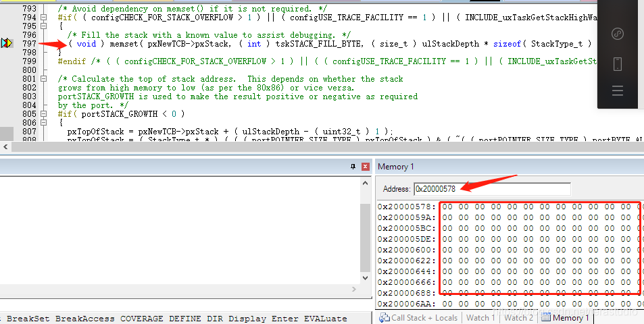Image resolution: width=644 pixels, height=324 pixels.
Task: Click the link icon in dark side panel
Action: [x=618, y=34]
